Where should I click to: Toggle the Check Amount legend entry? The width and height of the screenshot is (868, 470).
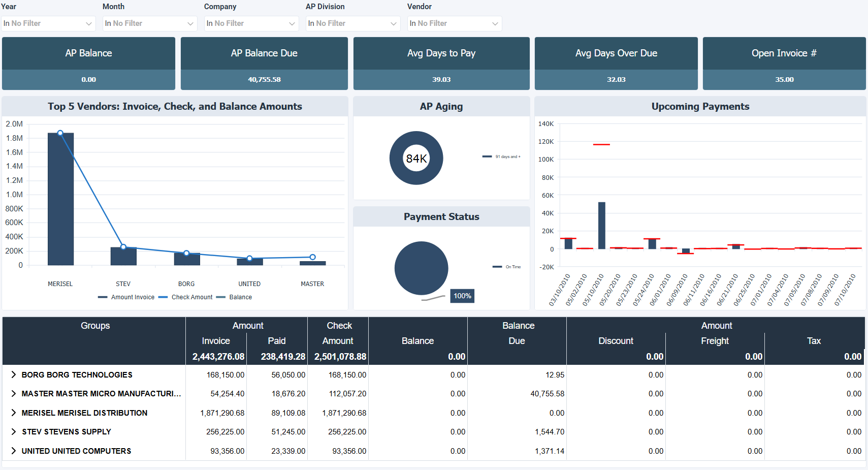click(185, 297)
